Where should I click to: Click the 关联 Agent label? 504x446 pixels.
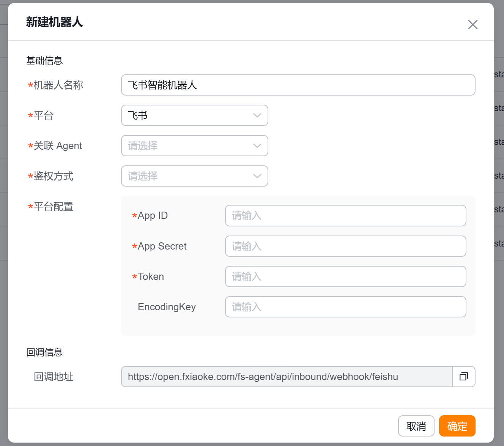tap(58, 146)
